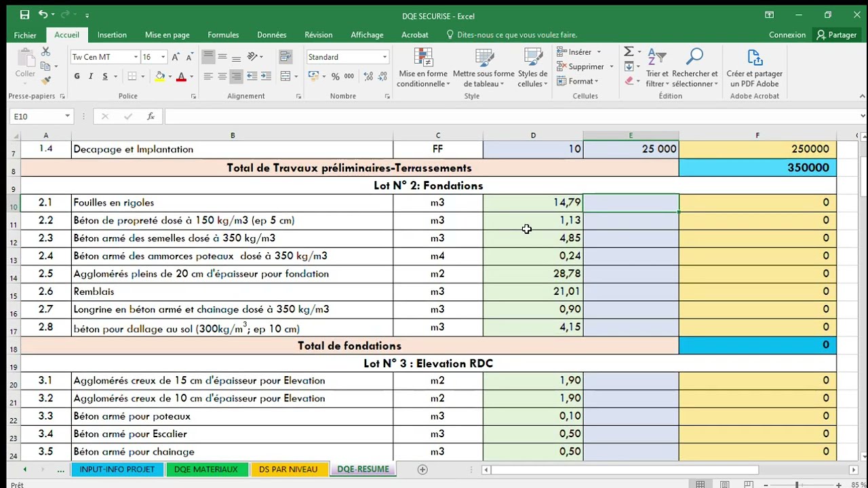868x488 pixels.
Task: Remove a decimal place
Action: 382,77
